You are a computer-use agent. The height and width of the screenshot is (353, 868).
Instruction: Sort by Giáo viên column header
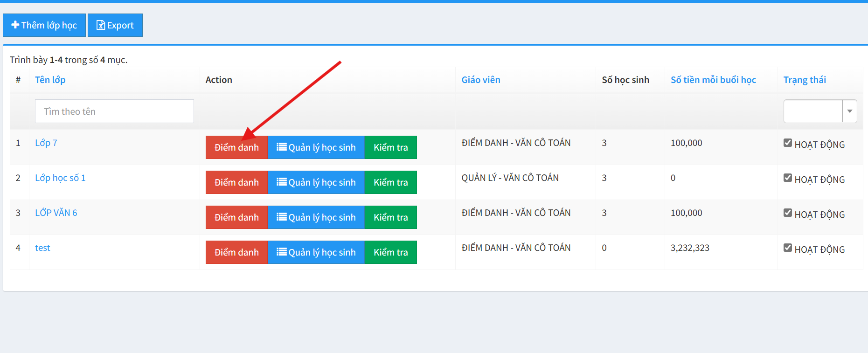[x=481, y=80]
